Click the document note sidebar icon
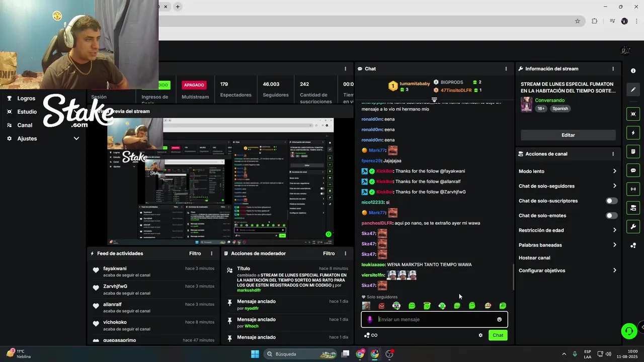644x362 pixels. coord(633,151)
